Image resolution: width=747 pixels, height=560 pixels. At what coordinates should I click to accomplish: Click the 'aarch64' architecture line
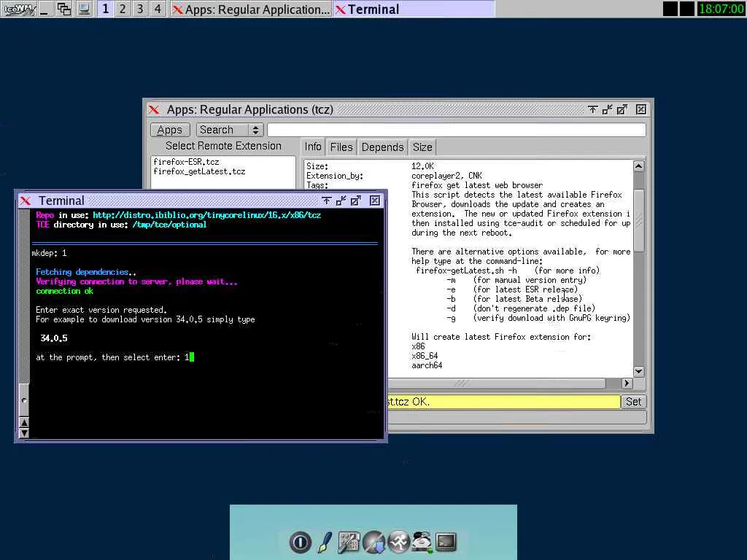[x=427, y=365]
